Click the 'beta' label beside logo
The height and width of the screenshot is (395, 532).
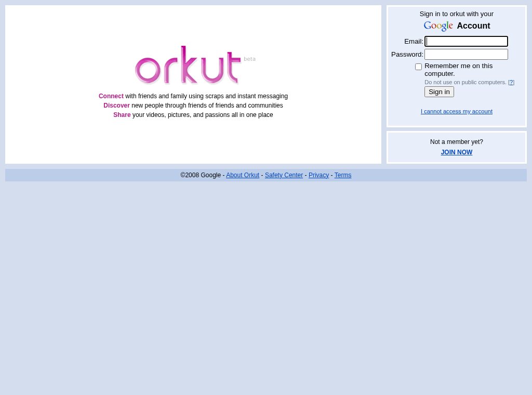tap(249, 59)
